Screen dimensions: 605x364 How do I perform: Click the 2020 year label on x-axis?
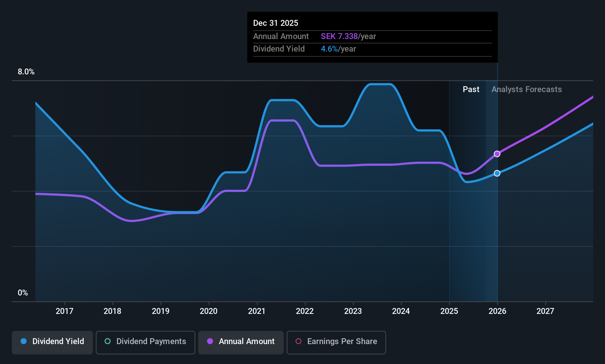pos(209,311)
